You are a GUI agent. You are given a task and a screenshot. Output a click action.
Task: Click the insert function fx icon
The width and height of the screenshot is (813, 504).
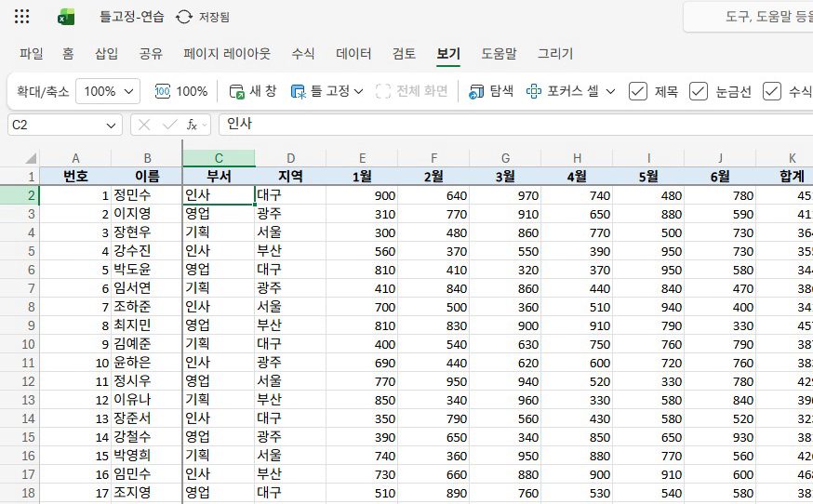192,125
